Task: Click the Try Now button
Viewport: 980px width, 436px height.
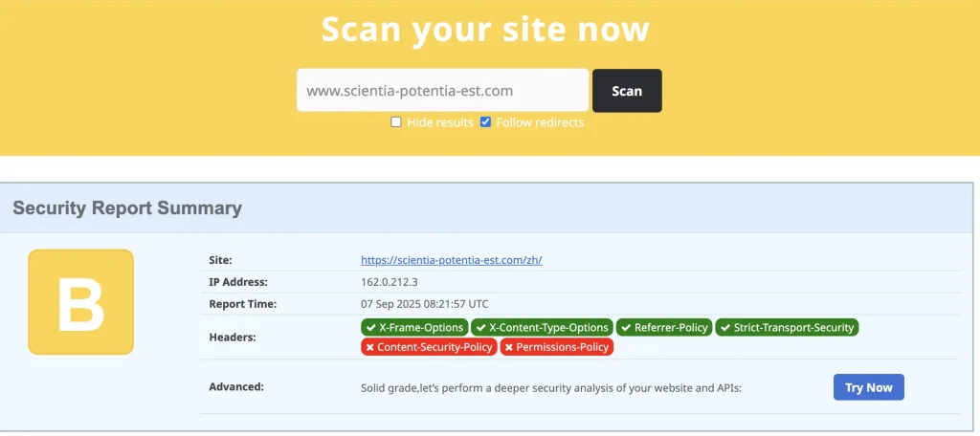Action: pyautogui.click(x=869, y=387)
